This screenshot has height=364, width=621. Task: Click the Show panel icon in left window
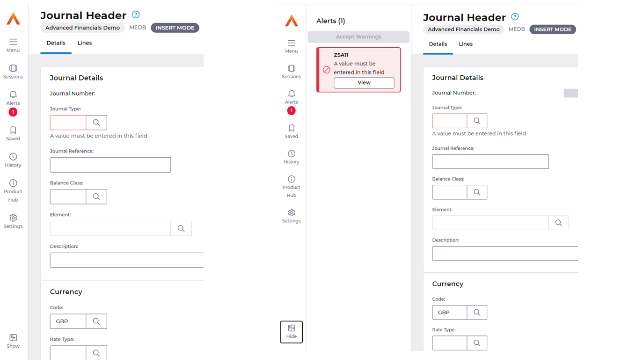[x=13, y=342]
